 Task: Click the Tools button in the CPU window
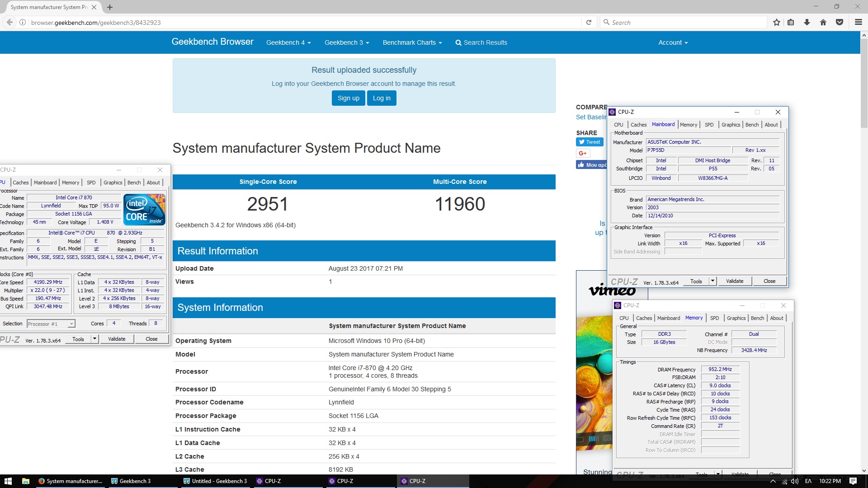tap(78, 339)
